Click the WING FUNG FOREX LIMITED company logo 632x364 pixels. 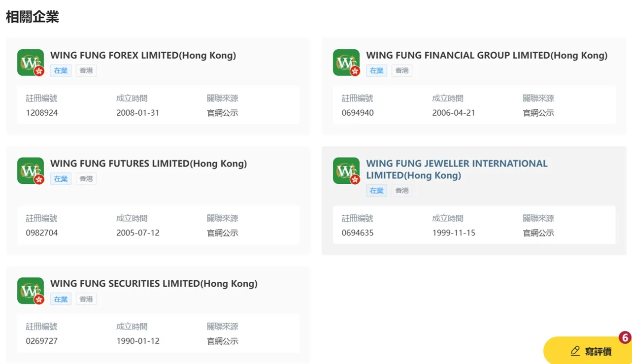coord(31,63)
